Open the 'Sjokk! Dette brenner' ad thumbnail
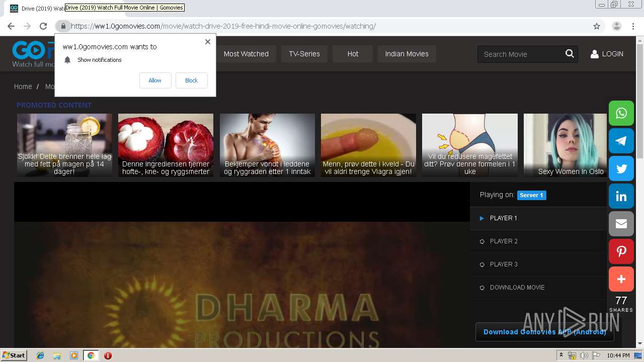 tap(64, 145)
